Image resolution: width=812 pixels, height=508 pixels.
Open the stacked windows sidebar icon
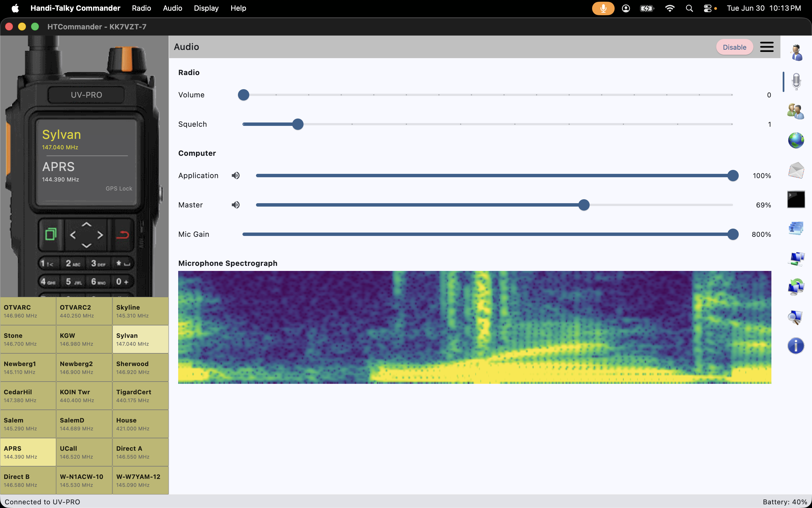796,229
